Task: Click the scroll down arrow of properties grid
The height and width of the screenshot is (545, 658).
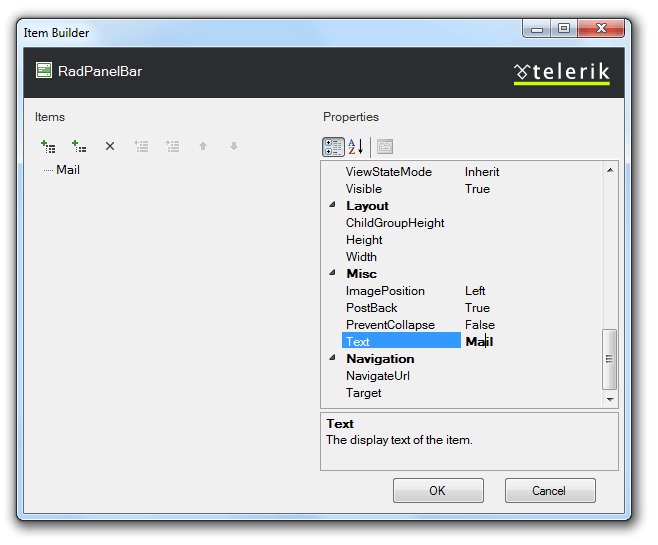Action: [x=610, y=400]
